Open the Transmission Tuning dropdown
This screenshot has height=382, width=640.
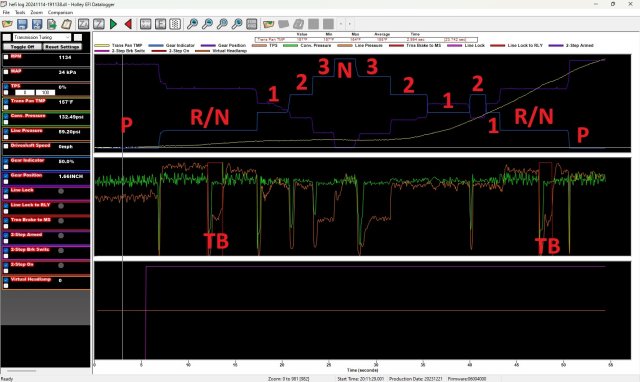click(42, 37)
